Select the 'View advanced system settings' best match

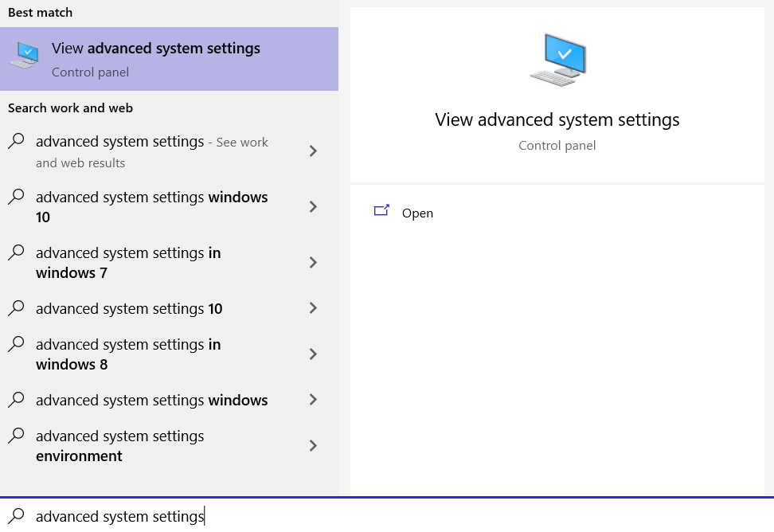point(156,58)
